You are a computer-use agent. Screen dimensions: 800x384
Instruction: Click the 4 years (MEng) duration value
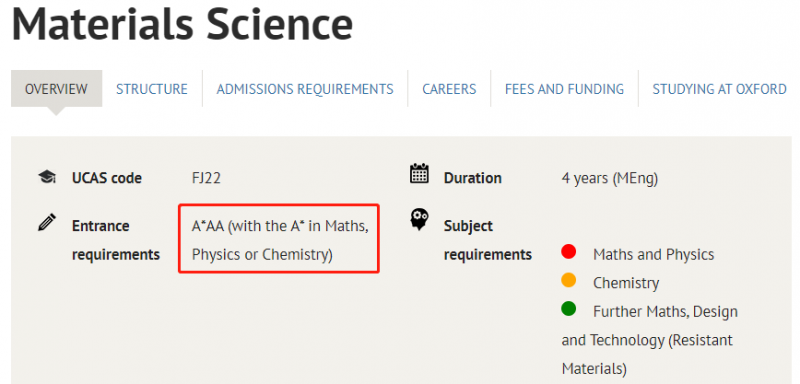[610, 178]
